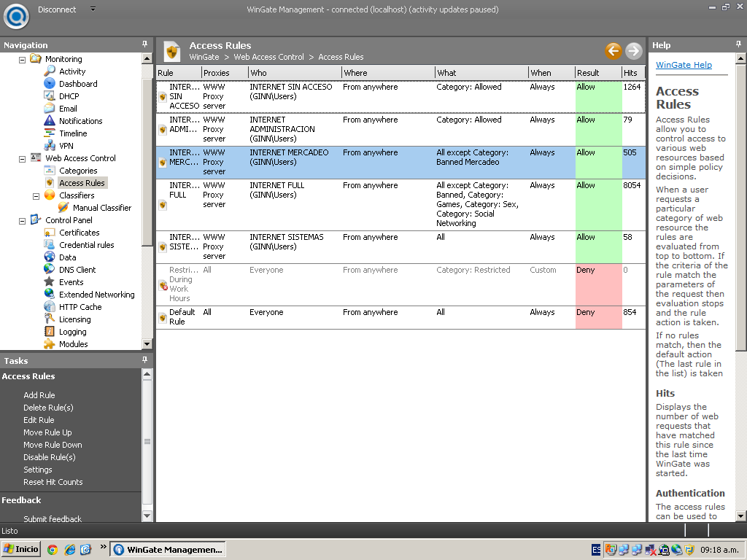
Task: Select the Manual Classifier icon
Action: pos(63,207)
